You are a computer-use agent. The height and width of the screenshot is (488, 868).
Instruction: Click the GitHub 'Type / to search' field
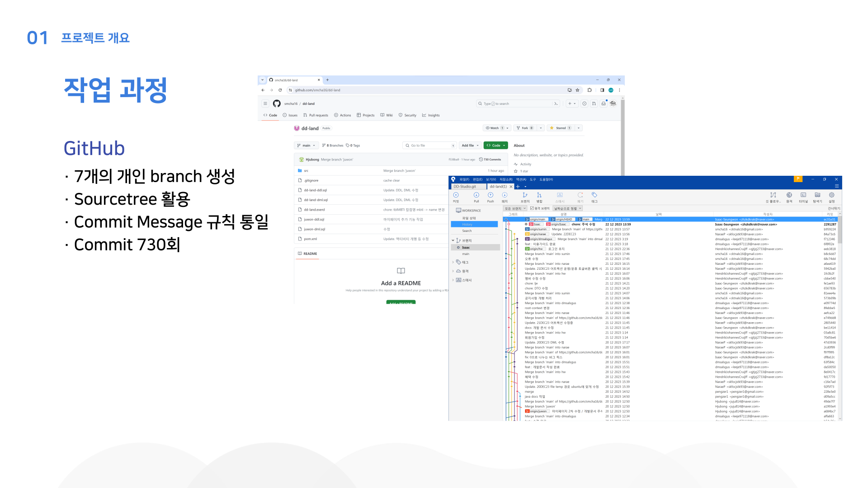point(518,103)
